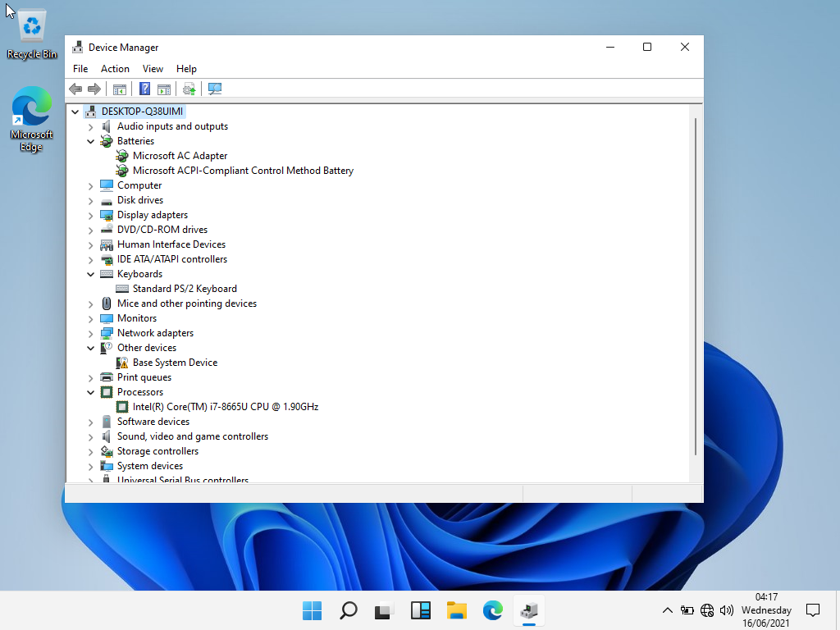The width and height of the screenshot is (840, 630).
Task: Select Standard PS/2 Keyboard device
Action: coord(185,289)
